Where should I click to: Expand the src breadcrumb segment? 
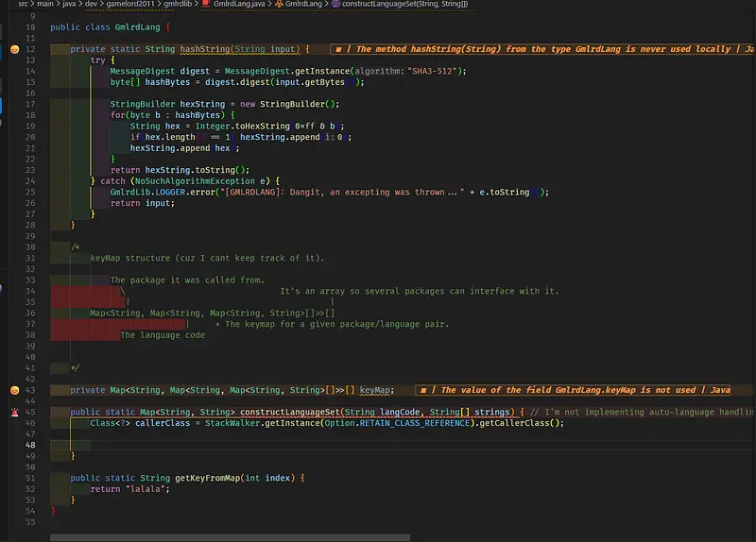[x=24, y=5]
